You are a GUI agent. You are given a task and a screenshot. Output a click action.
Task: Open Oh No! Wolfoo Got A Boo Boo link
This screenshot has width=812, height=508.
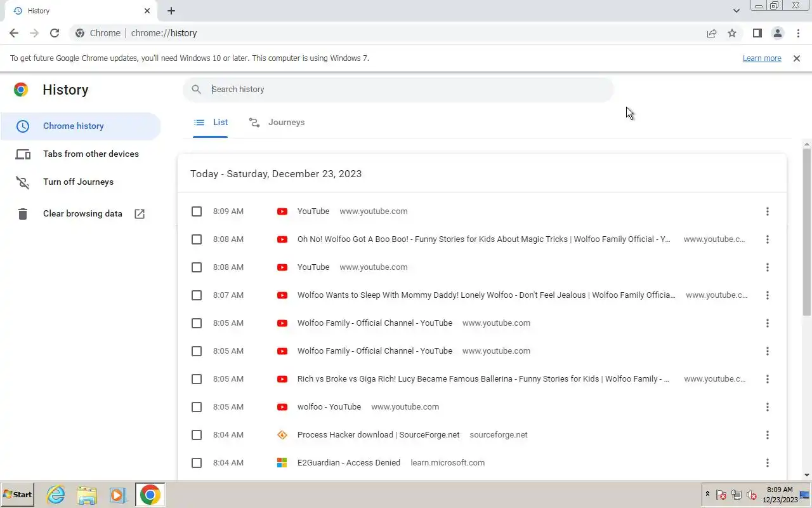484,239
